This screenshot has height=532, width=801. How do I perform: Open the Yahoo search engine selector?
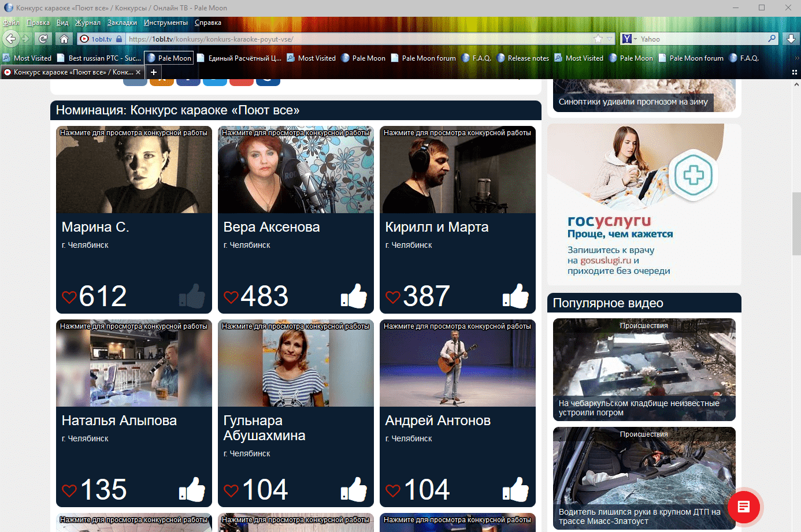pyautogui.click(x=629, y=39)
